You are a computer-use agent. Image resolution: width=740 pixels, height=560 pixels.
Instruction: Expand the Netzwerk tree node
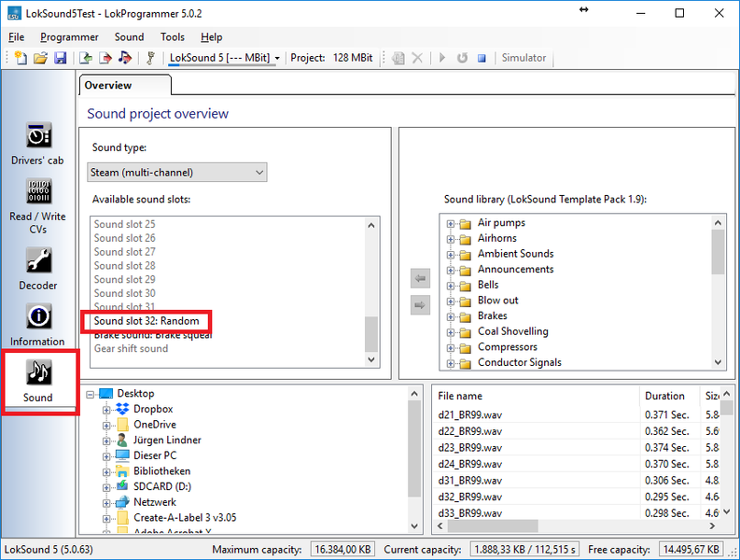point(106,503)
